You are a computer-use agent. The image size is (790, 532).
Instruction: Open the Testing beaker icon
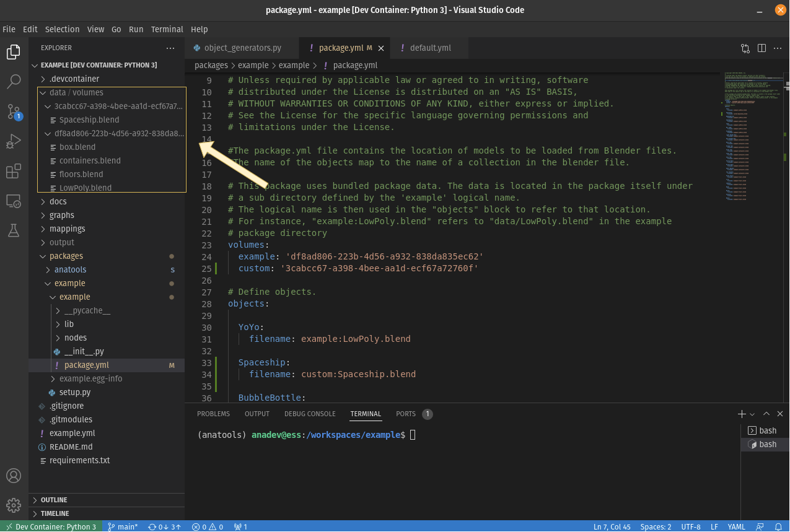point(14,230)
